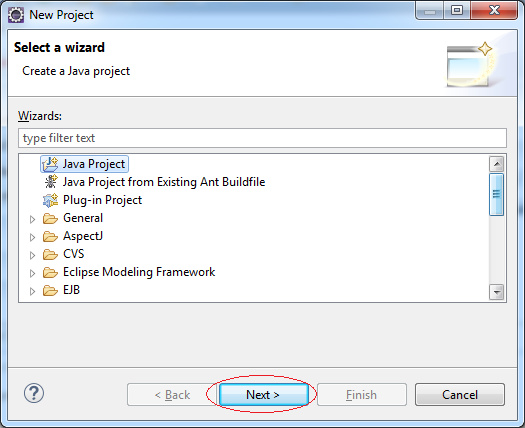Click the General folder icon
Viewport: 525px width, 428px height.
click(x=50, y=218)
